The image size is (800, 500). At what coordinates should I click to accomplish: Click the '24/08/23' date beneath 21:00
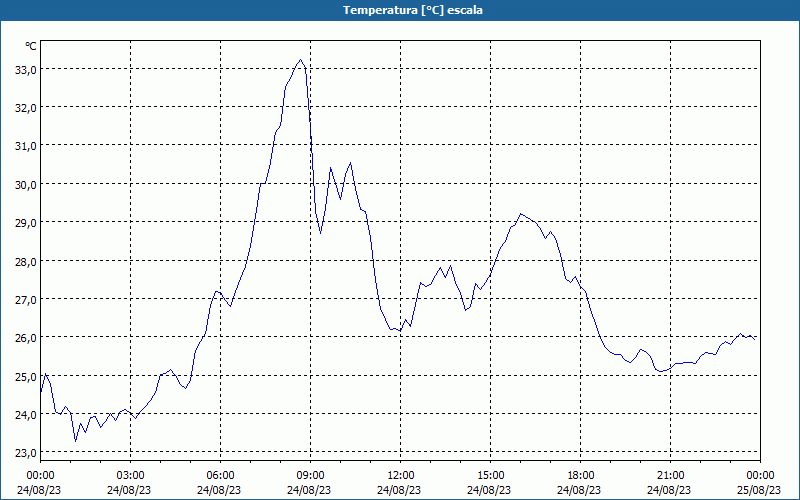click(669, 490)
